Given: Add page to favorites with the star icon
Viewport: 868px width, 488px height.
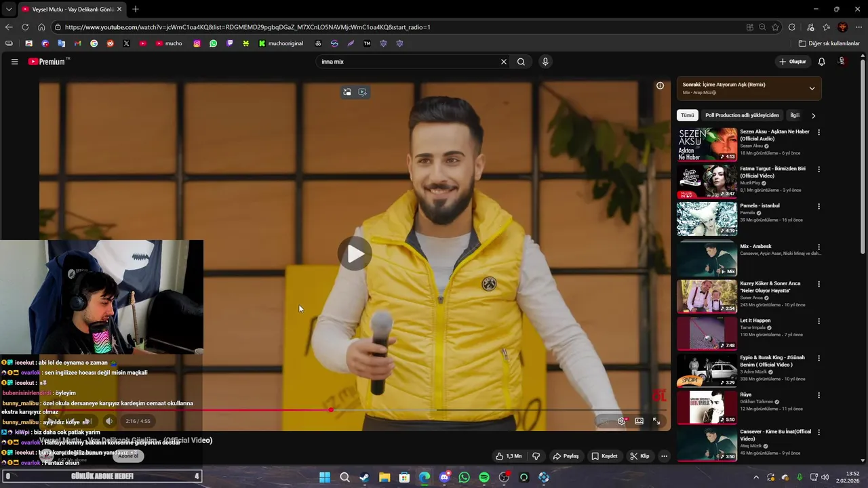Looking at the screenshot, I should (775, 27).
